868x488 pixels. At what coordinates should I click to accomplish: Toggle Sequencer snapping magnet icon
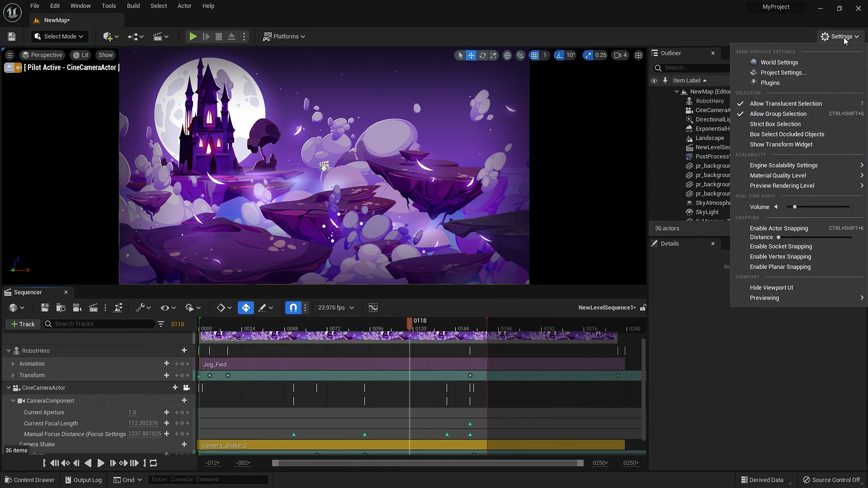[x=293, y=308]
